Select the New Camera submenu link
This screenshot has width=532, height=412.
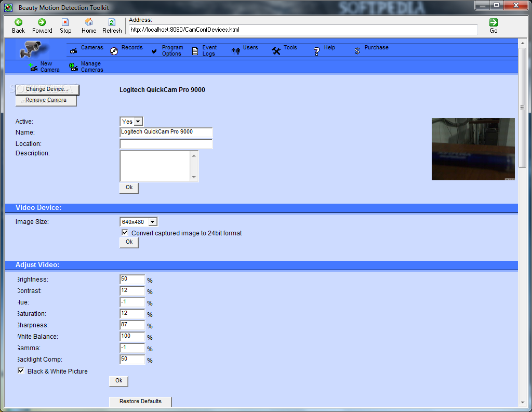tap(50, 67)
